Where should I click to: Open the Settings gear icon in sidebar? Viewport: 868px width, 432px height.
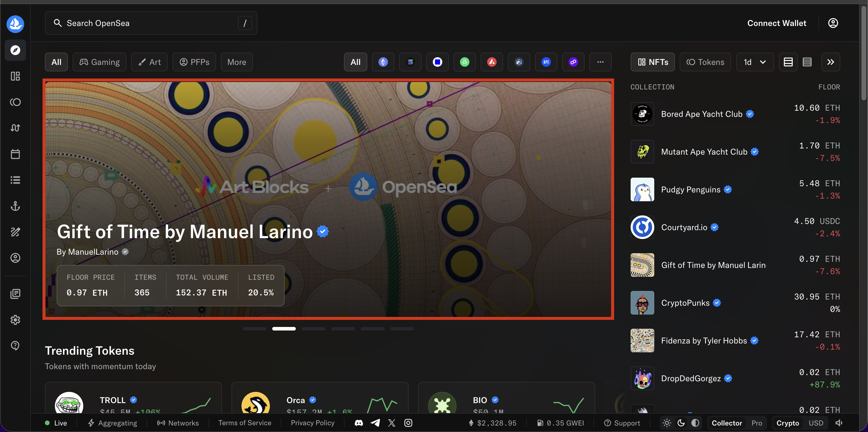coord(15,320)
